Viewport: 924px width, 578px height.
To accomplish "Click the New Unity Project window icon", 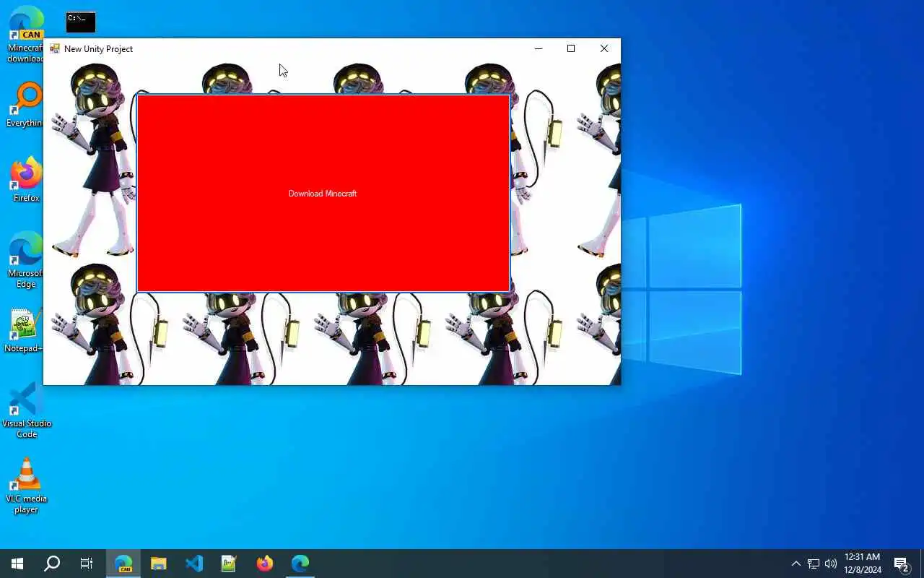I will coord(55,48).
